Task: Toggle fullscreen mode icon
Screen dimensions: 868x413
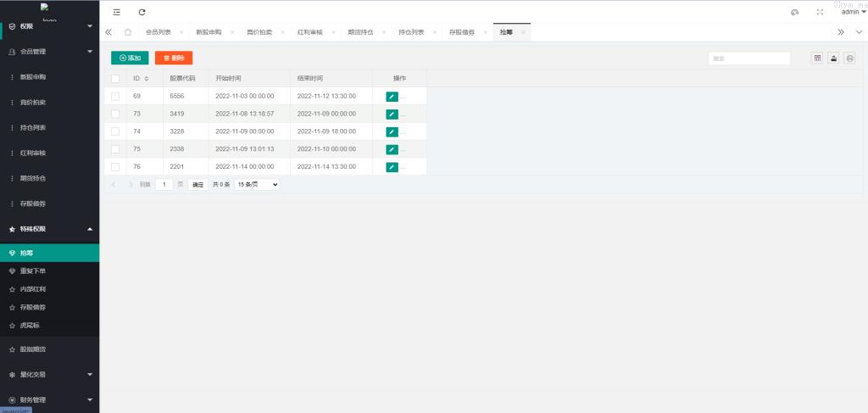Action: click(x=819, y=12)
